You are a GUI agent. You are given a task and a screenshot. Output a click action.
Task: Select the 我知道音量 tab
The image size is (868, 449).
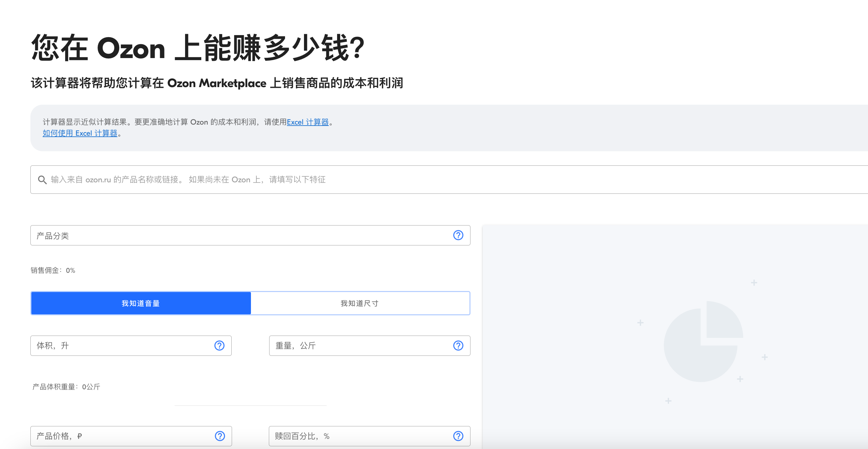pos(141,303)
